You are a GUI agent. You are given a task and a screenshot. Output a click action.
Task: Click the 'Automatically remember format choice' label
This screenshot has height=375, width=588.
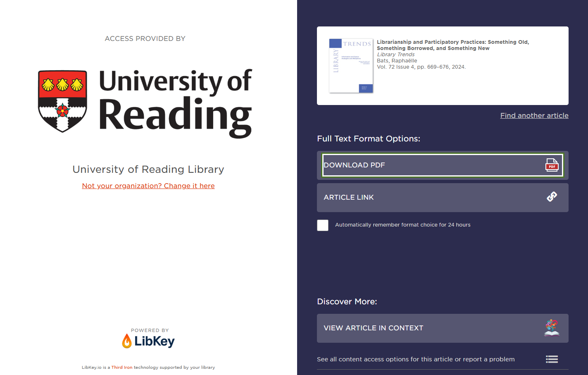402,225
